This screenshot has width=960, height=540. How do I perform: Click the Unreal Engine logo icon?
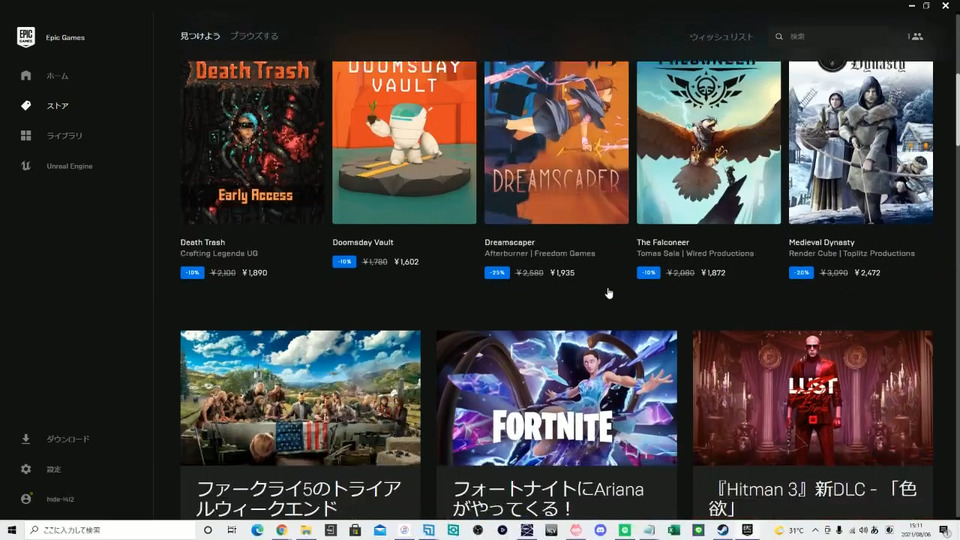tap(26, 165)
